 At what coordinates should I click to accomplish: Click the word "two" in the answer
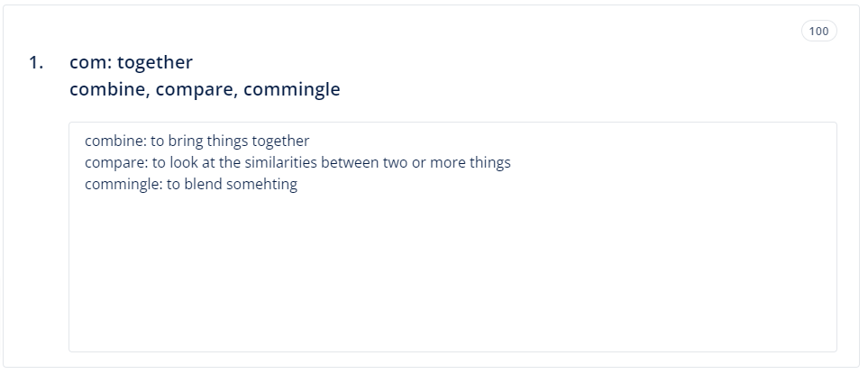[x=422, y=163]
